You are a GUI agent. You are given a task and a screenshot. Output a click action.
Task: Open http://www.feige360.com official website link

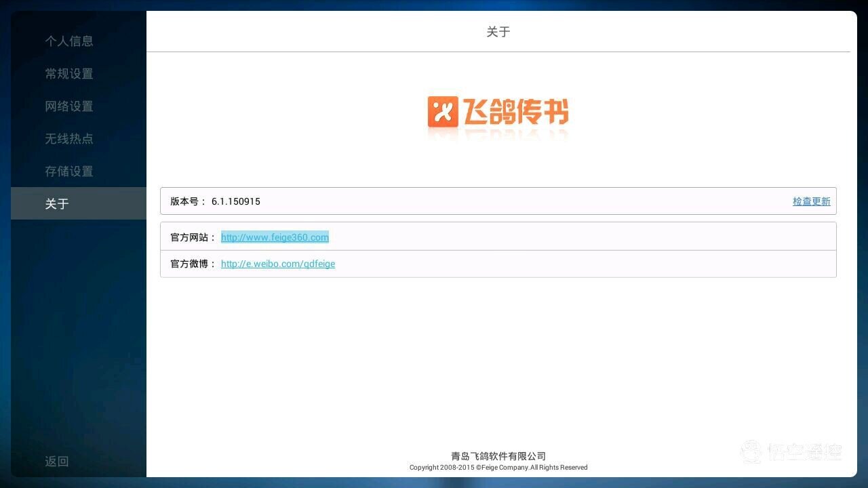point(275,237)
